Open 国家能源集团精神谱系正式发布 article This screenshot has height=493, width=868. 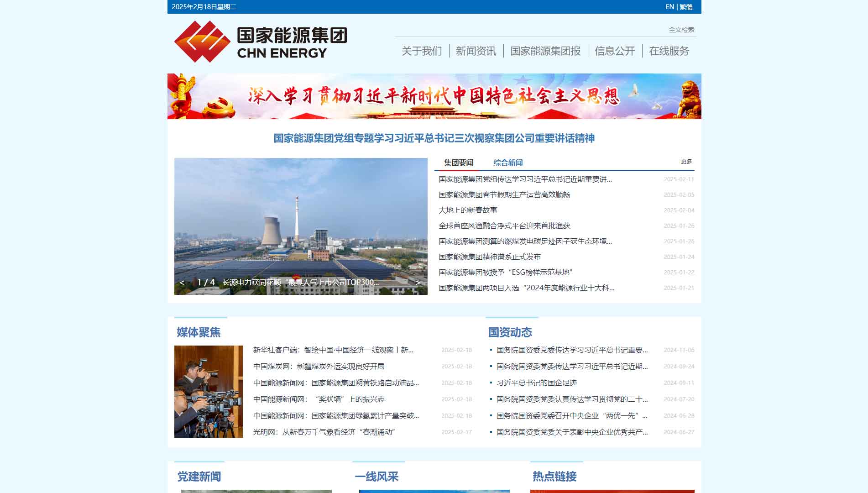click(490, 257)
